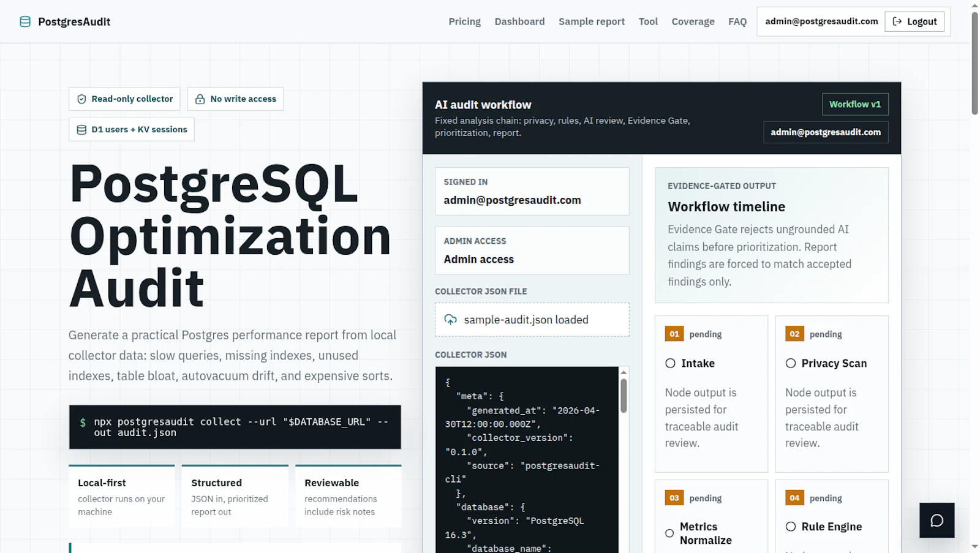Click the Intake step title
The width and height of the screenshot is (980, 553).
click(x=698, y=363)
